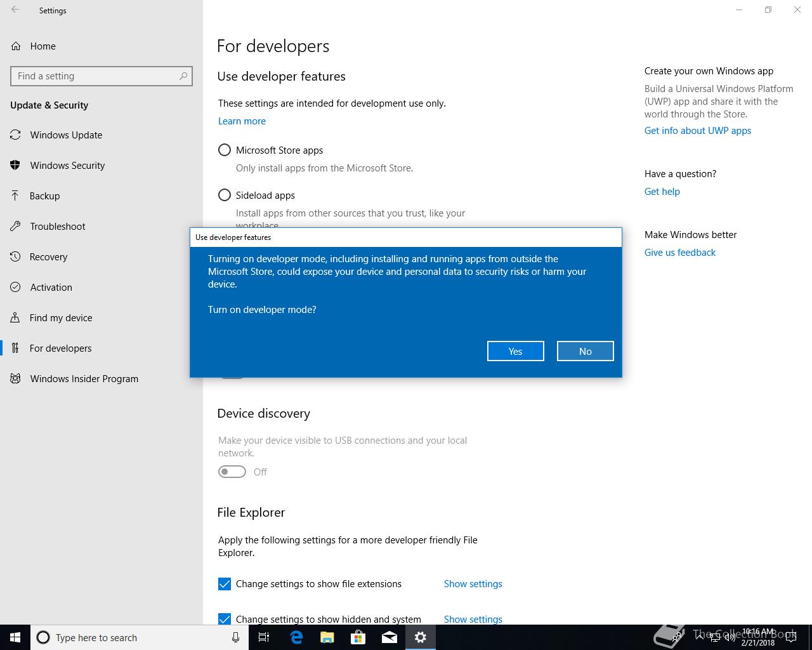Click the Cortana circle icon
The width and height of the screenshot is (812, 650).
(43, 637)
